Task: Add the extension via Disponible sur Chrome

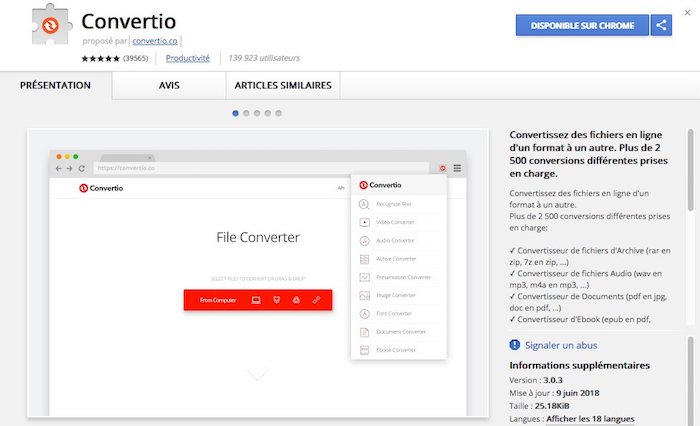Action: click(582, 25)
